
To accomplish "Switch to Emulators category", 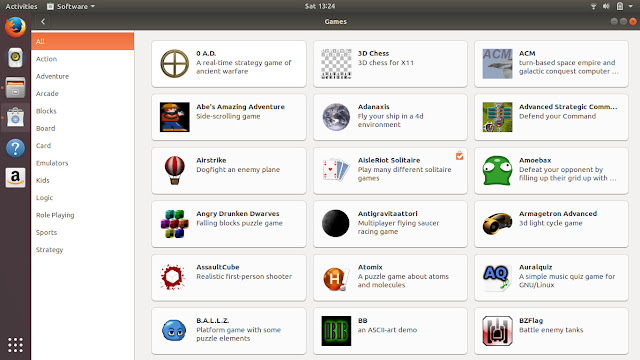I will (82, 163).
